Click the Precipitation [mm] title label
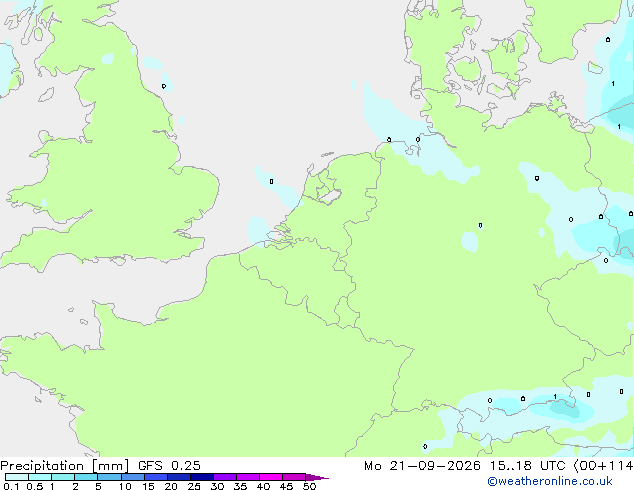The width and height of the screenshot is (634, 490). 65,466
